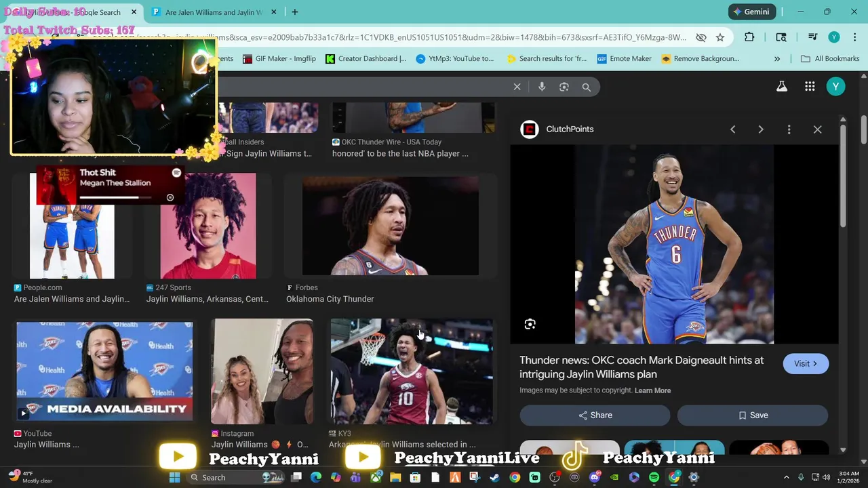Image resolution: width=868 pixels, height=488 pixels.
Task: Start voice search with the microphone icon
Action: coord(542,87)
